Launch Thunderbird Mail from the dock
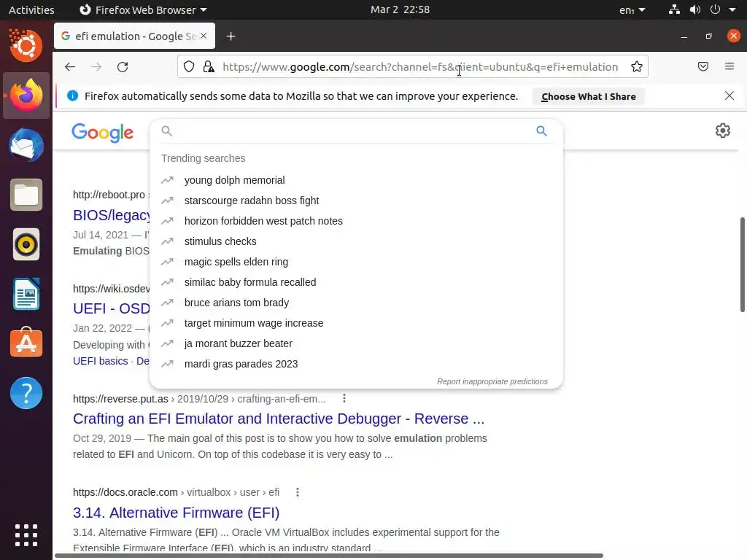Image resolution: width=747 pixels, height=560 pixels. [26, 145]
